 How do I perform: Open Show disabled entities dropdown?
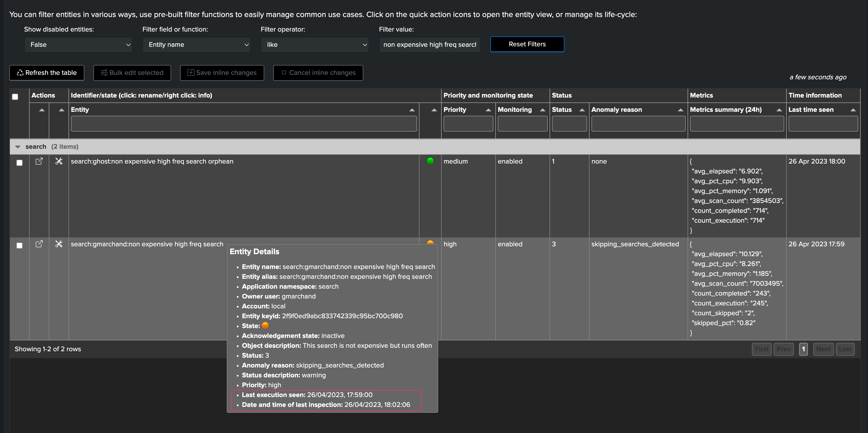point(78,45)
